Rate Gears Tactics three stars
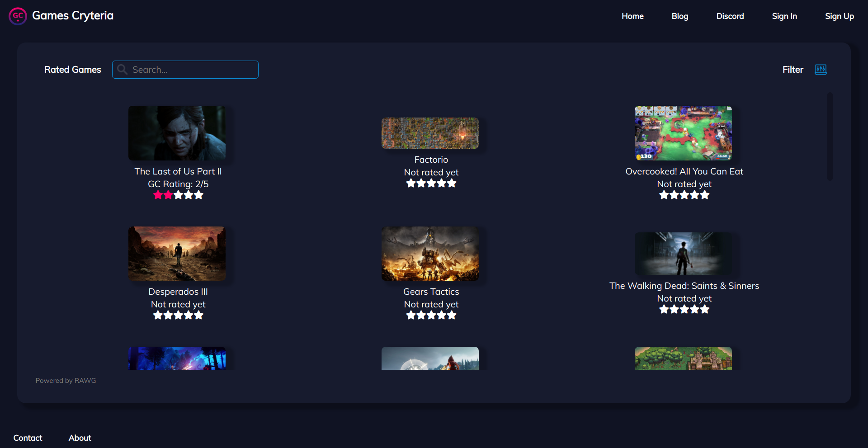 pyautogui.click(x=431, y=316)
